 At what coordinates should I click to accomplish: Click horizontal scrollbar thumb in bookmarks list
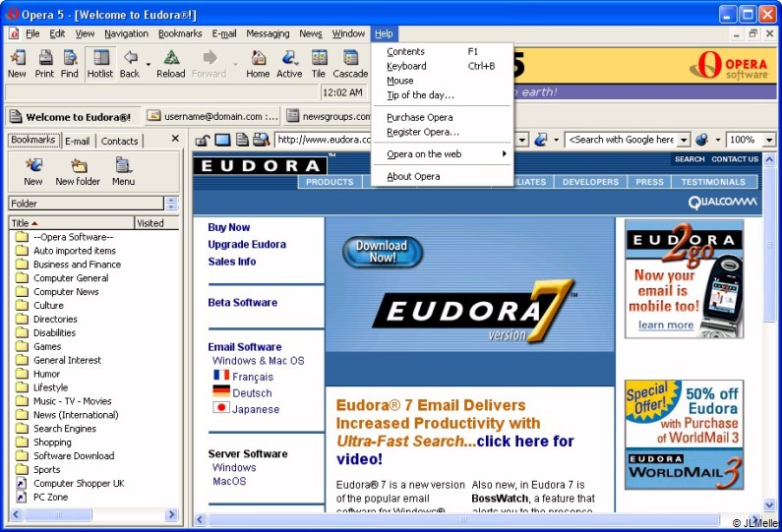(58, 514)
